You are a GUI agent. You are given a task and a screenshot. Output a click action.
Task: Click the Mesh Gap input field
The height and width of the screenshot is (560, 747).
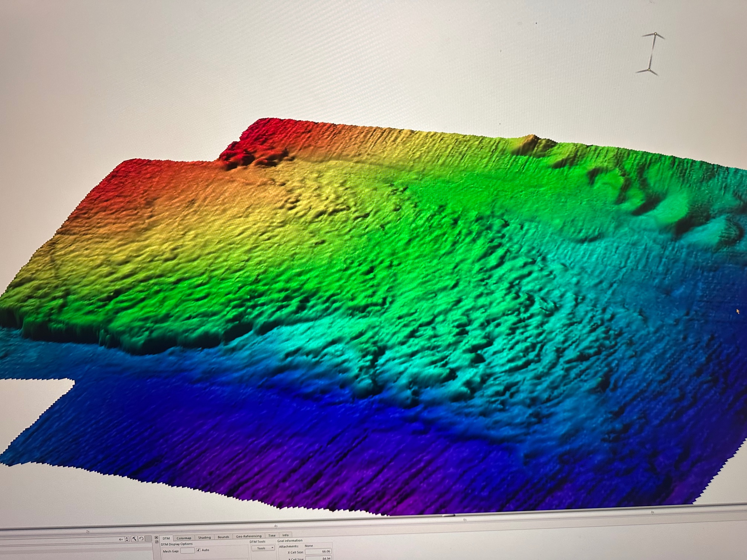[187, 550]
